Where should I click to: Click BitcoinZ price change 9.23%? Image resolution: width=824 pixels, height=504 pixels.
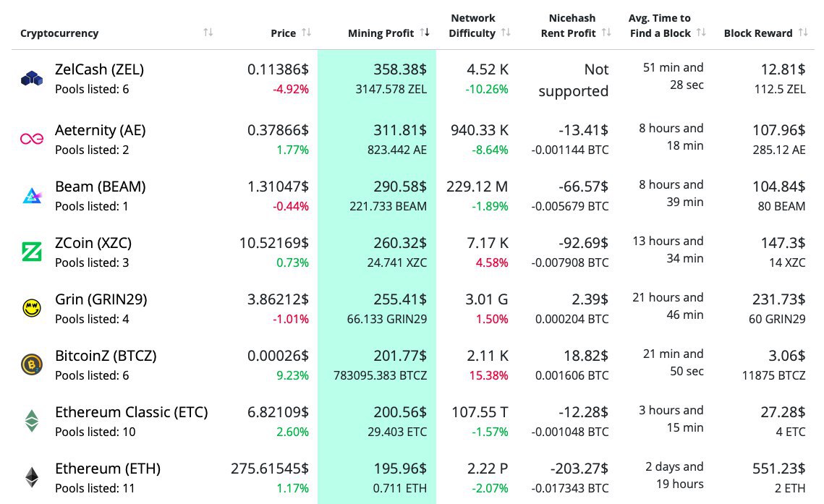coord(292,375)
